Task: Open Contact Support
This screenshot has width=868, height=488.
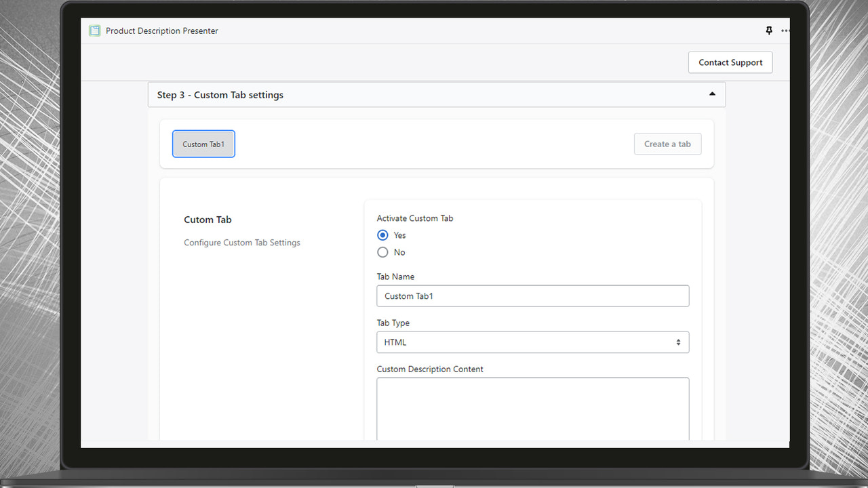Action: [730, 62]
